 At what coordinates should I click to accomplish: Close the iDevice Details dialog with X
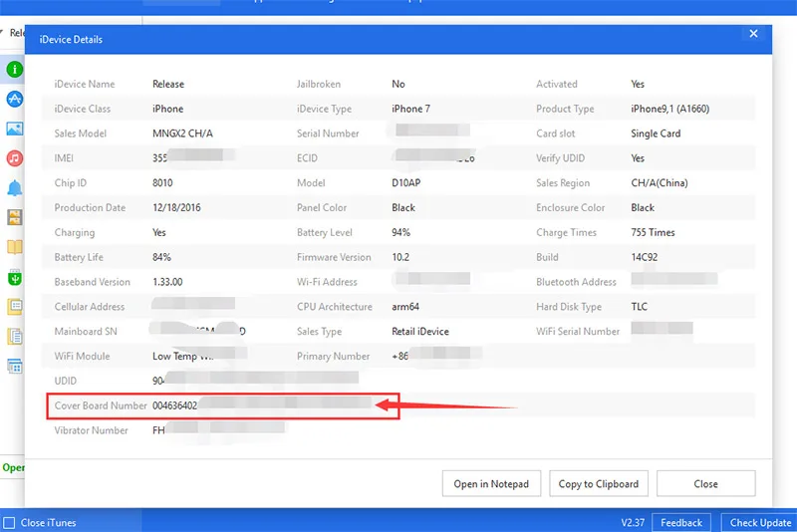pos(754,34)
